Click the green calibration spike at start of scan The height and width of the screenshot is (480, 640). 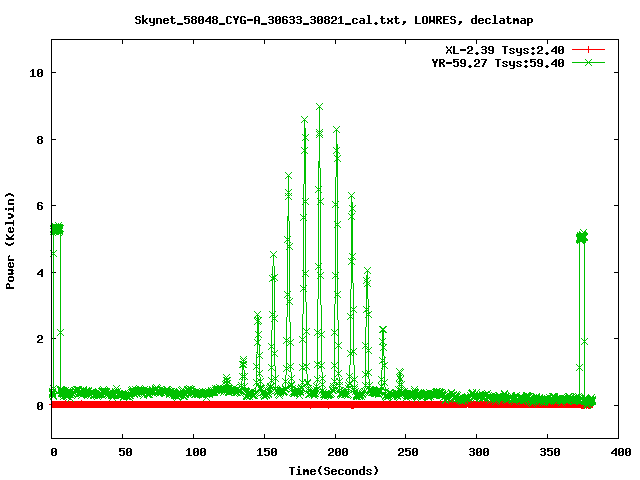click(57, 229)
